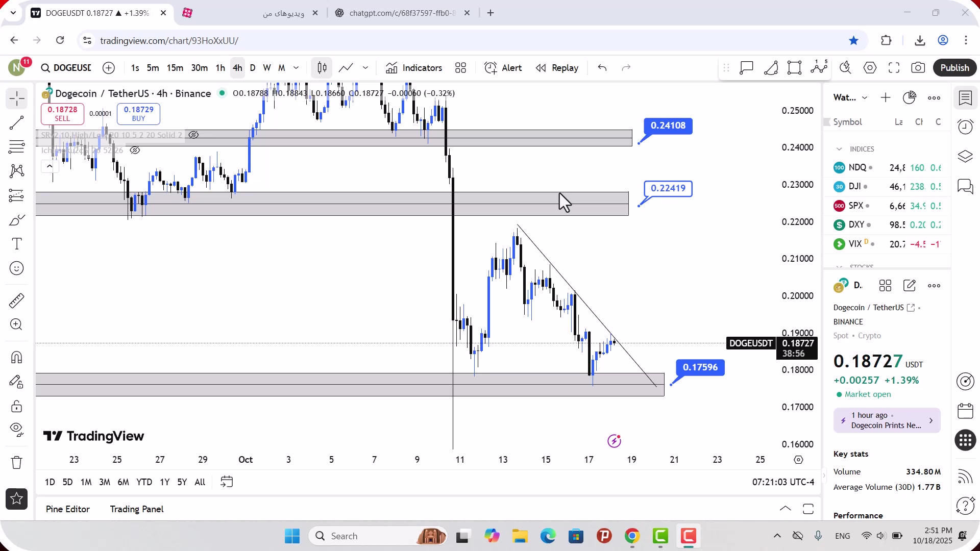This screenshot has height=551, width=980.
Task: Toggle magnet mode for drawings
Action: [17, 357]
